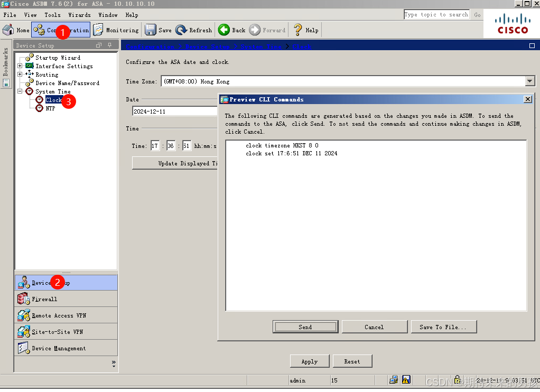Click the clock set command line

pos(291,153)
